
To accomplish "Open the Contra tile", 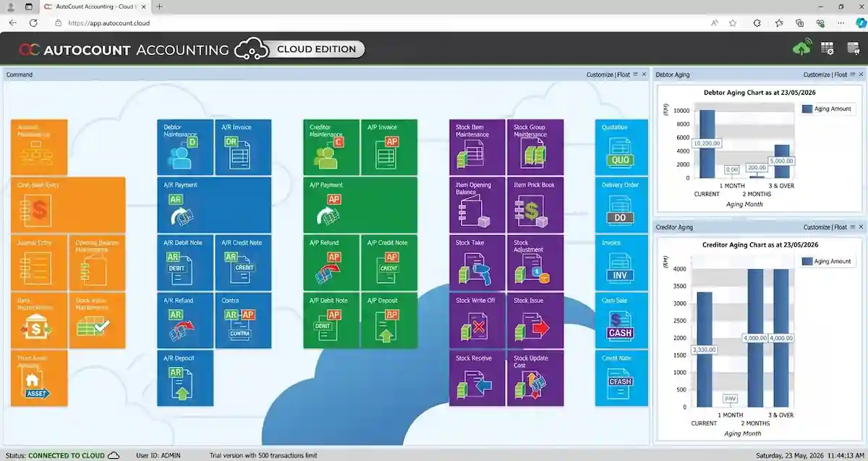I will [x=243, y=321].
